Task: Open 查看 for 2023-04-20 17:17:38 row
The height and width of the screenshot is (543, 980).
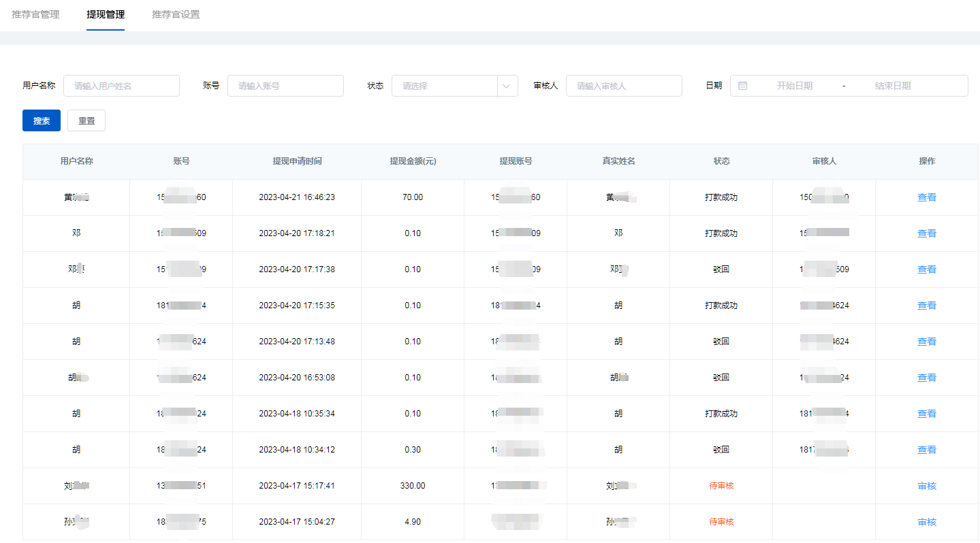Action: pyautogui.click(x=927, y=269)
